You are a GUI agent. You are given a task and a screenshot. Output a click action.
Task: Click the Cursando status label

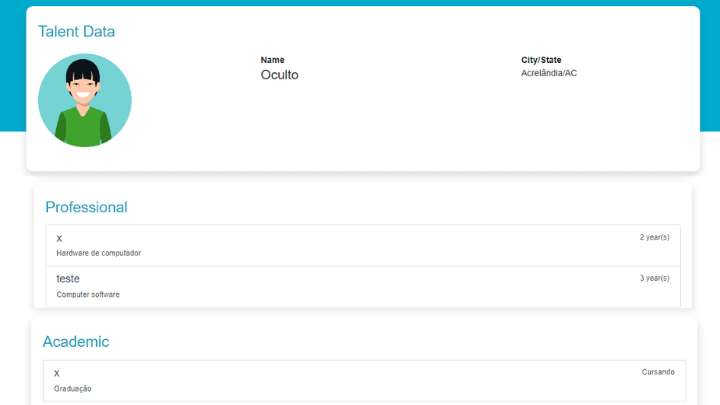click(x=658, y=372)
